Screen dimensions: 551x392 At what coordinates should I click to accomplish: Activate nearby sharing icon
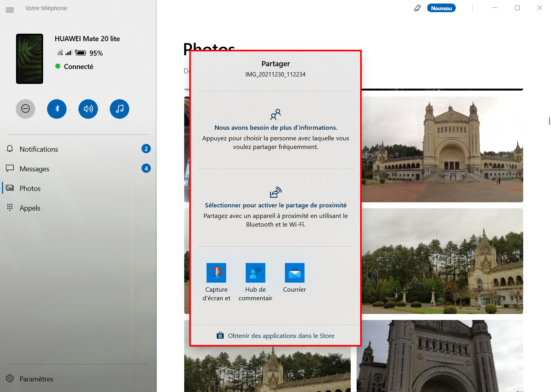tap(275, 192)
